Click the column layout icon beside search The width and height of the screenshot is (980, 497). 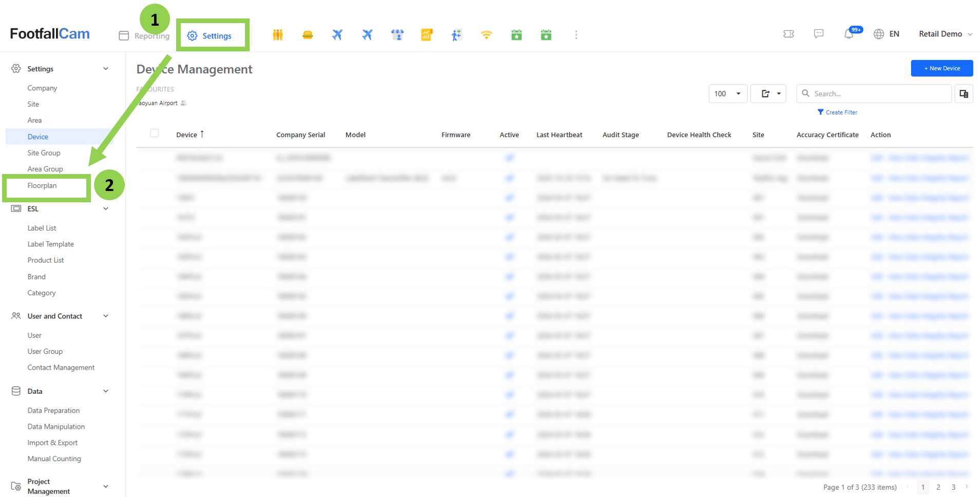point(964,93)
